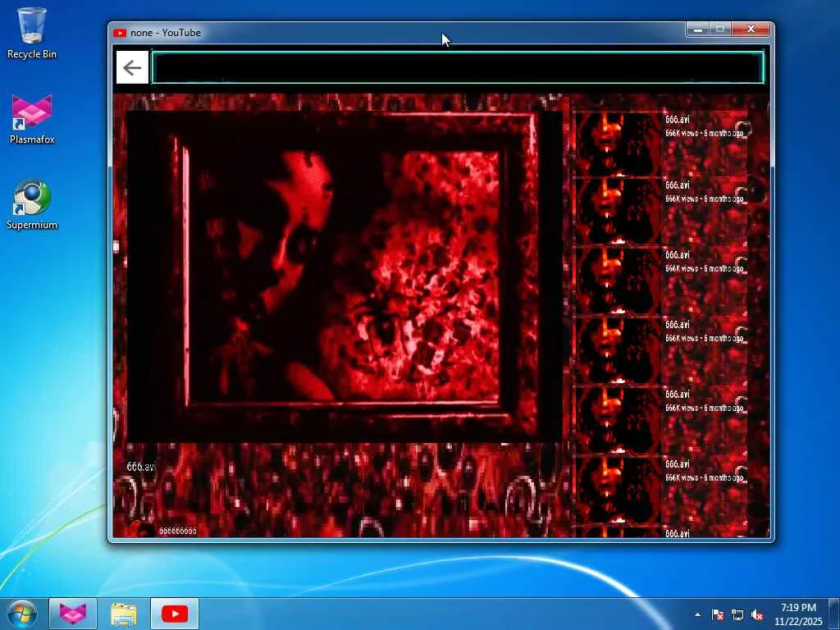Screen dimensions: 840x630
Task: Switch to the YouTube taskbar button
Action: coord(175,614)
